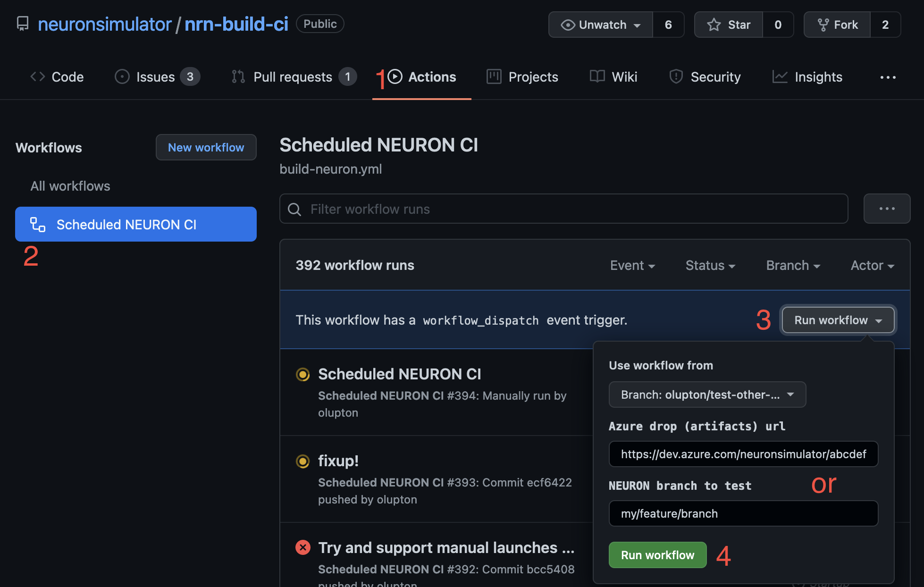The width and height of the screenshot is (924, 587).
Task: Expand the Event filter dropdown
Action: tap(632, 265)
